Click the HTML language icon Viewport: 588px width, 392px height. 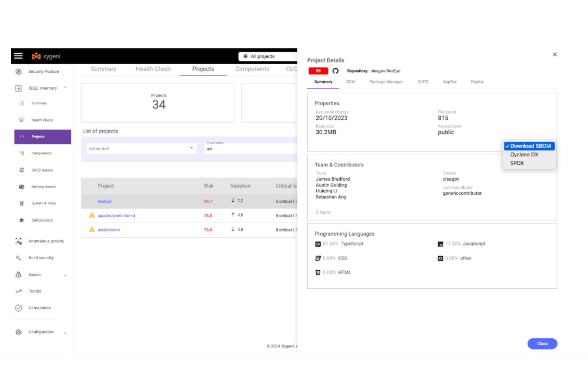(x=318, y=272)
